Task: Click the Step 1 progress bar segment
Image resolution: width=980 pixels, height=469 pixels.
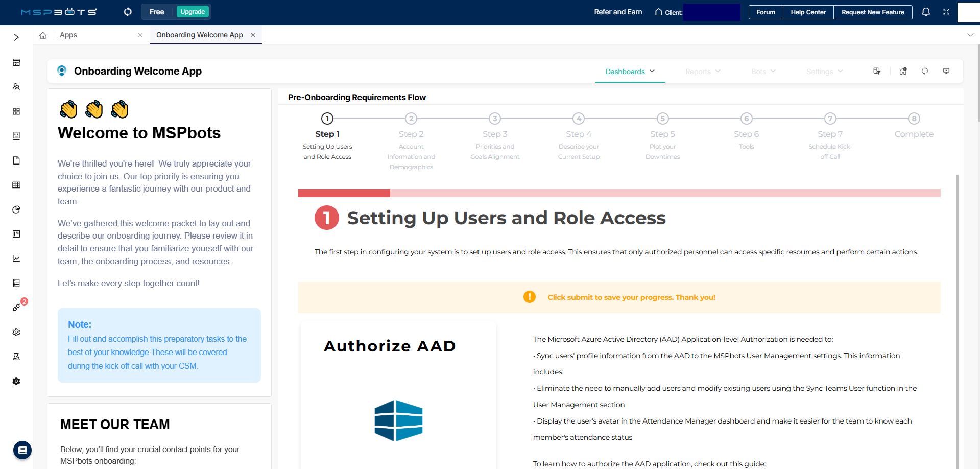Action: coord(343,193)
